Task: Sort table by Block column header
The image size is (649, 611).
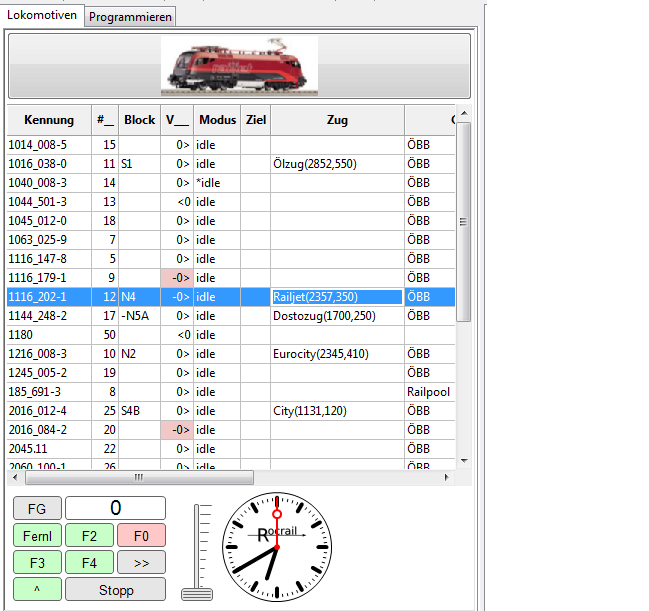Action: [x=139, y=120]
